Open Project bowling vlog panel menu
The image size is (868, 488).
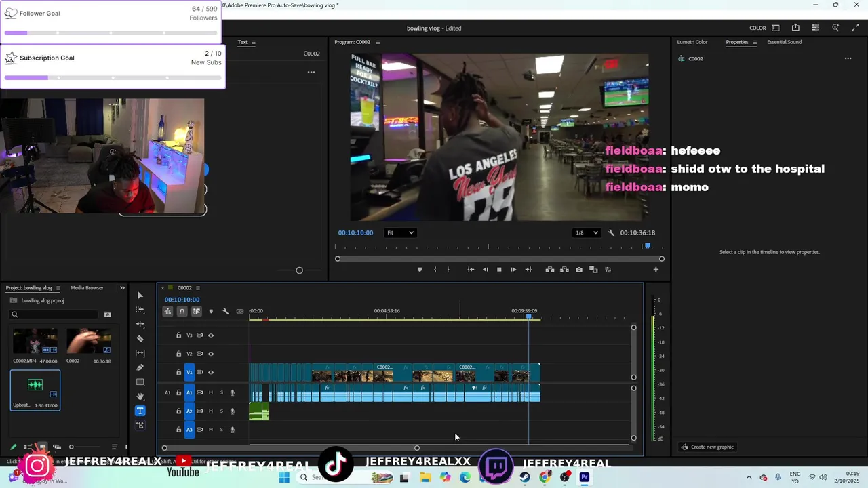(x=58, y=288)
